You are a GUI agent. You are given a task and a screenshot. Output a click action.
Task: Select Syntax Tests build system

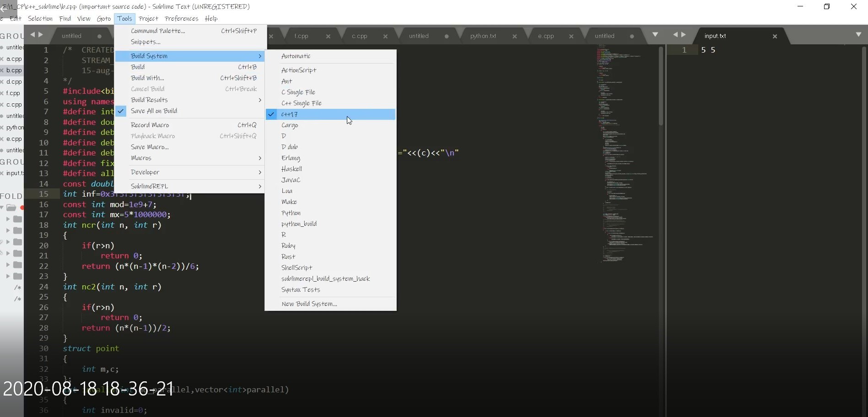click(x=330, y=289)
